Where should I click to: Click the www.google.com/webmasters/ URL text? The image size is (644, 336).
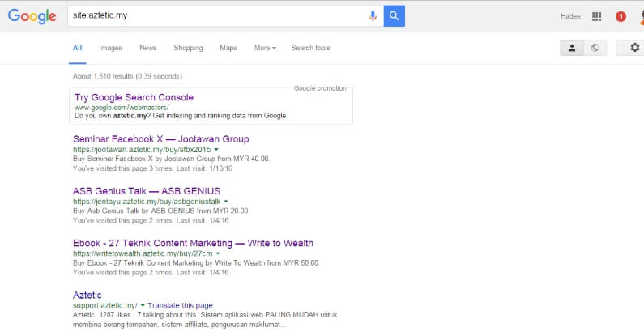(122, 108)
